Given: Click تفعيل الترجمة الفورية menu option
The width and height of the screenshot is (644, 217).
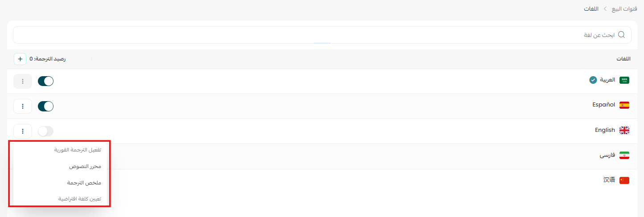Looking at the screenshot, I should pyautogui.click(x=78, y=150).
